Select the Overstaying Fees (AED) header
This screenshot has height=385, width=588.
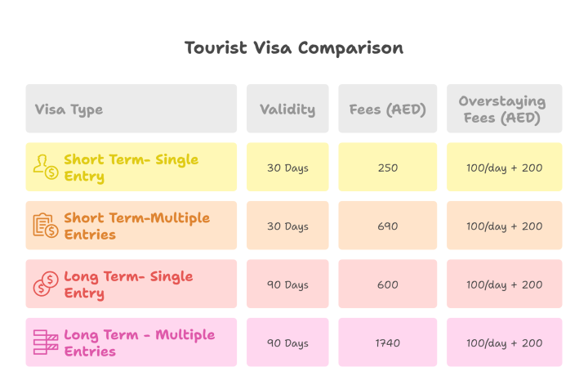[x=502, y=110]
